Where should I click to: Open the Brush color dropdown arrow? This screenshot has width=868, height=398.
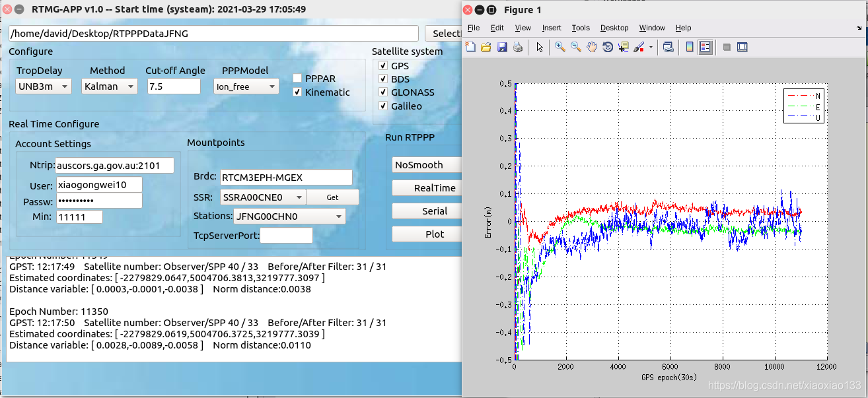(x=651, y=47)
